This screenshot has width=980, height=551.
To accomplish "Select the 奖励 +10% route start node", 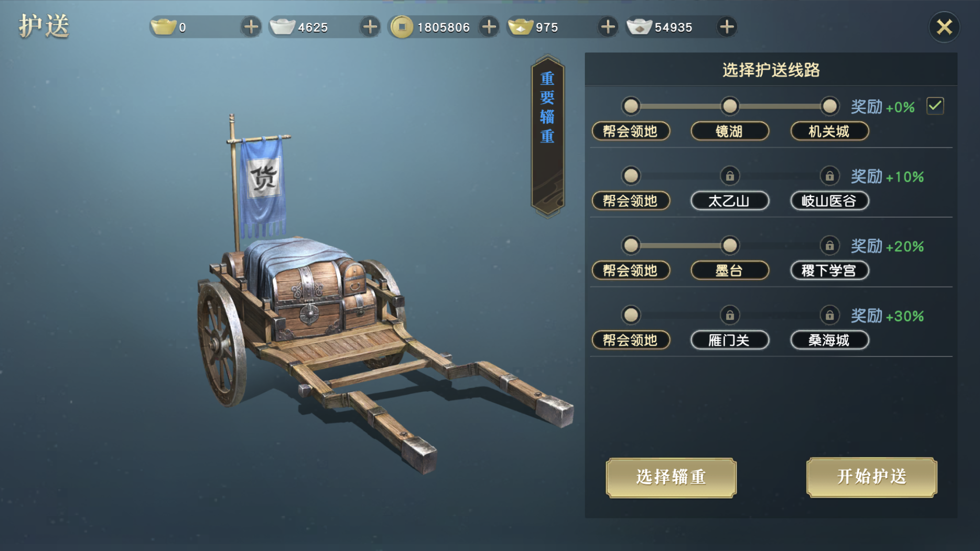I will coord(631,175).
